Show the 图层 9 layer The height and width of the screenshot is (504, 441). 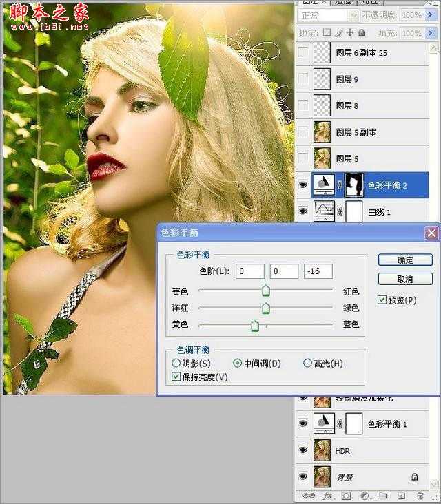(302, 78)
